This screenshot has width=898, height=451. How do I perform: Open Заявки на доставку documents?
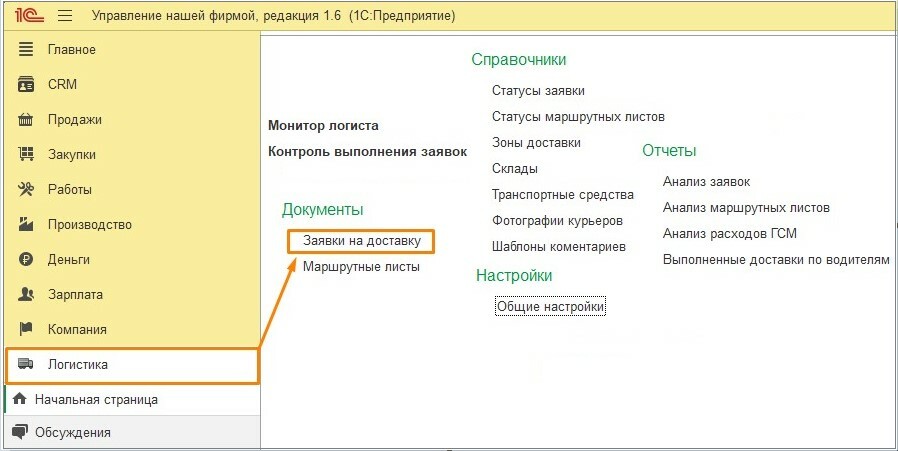[x=362, y=241]
